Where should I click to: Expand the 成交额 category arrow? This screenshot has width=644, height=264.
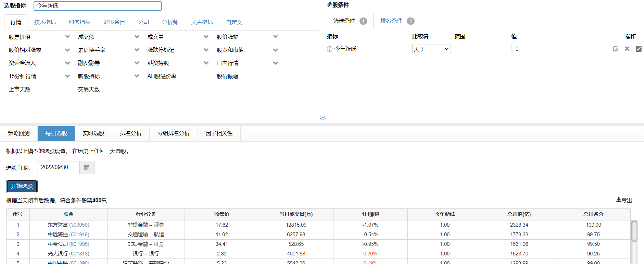[137, 37]
